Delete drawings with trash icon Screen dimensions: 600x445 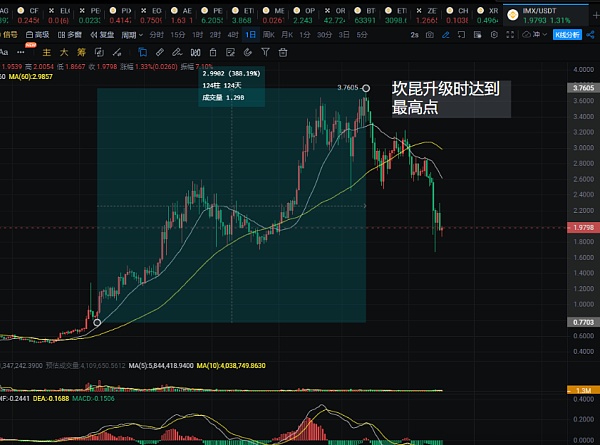[283, 52]
